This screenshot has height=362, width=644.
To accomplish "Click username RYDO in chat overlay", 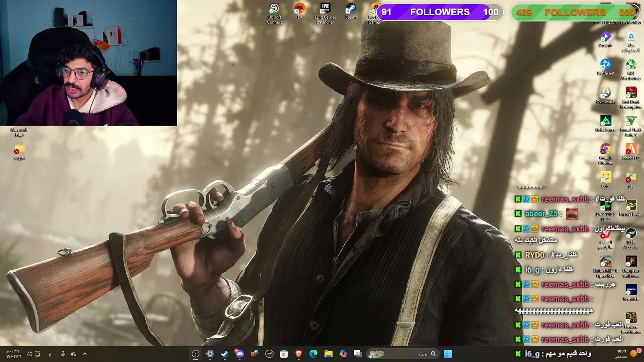I will point(534,255).
